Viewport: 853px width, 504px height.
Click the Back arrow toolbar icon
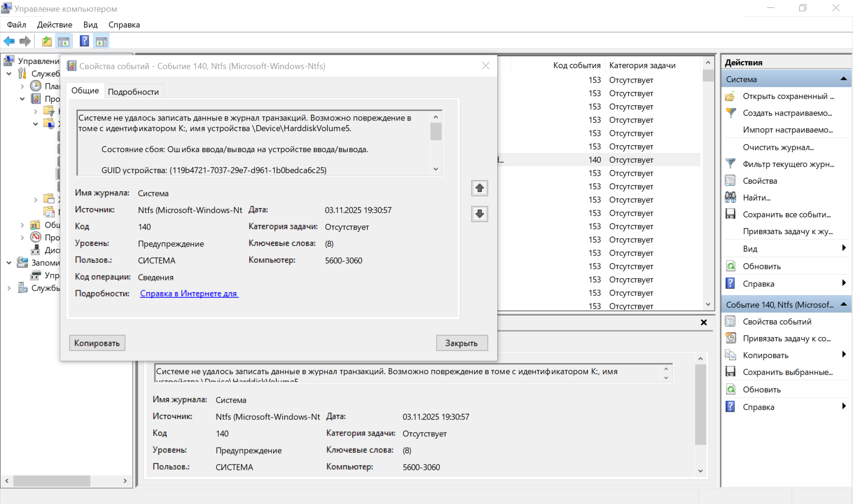(9, 42)
